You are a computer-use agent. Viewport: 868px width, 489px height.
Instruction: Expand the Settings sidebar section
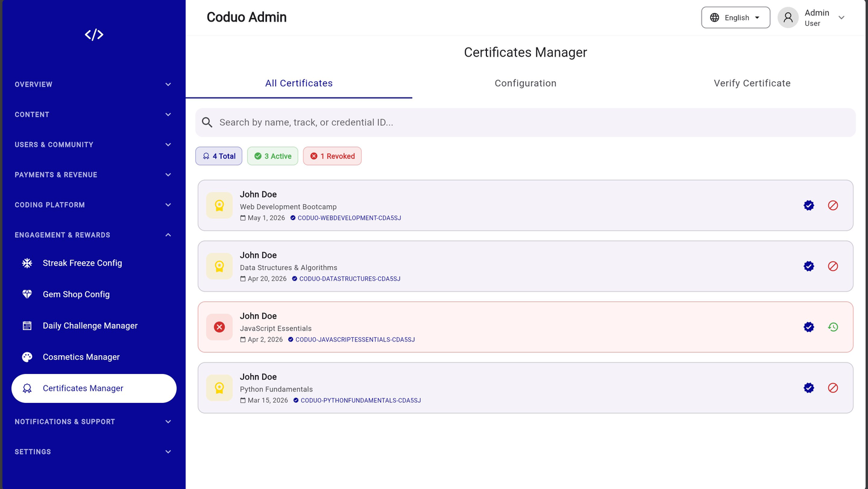click(x=93, y=452)
